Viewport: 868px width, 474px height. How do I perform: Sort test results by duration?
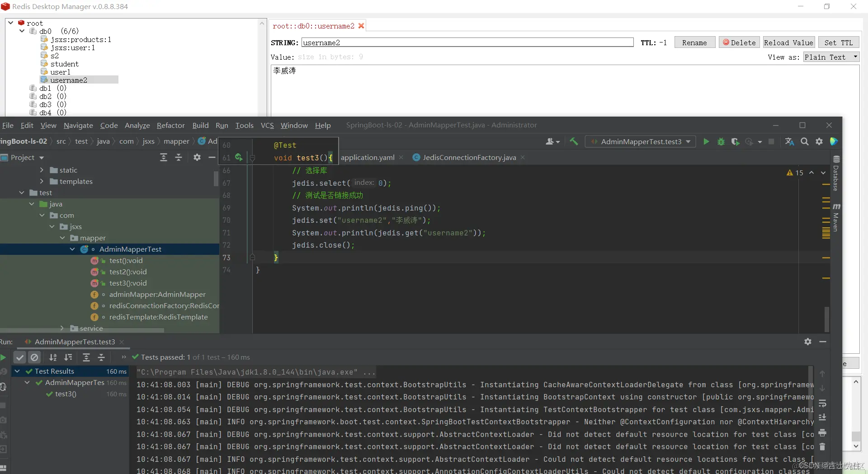pyautogui.click(x=68, y=357)
